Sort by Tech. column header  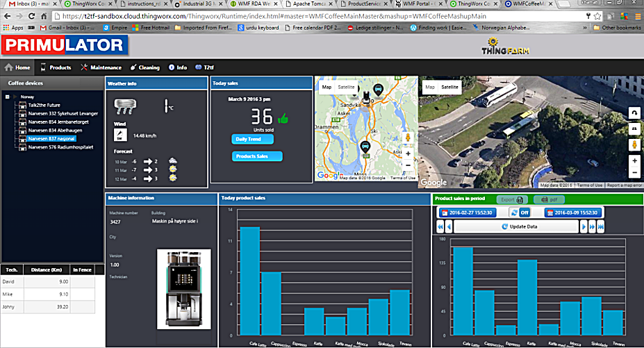click(12, 270)
